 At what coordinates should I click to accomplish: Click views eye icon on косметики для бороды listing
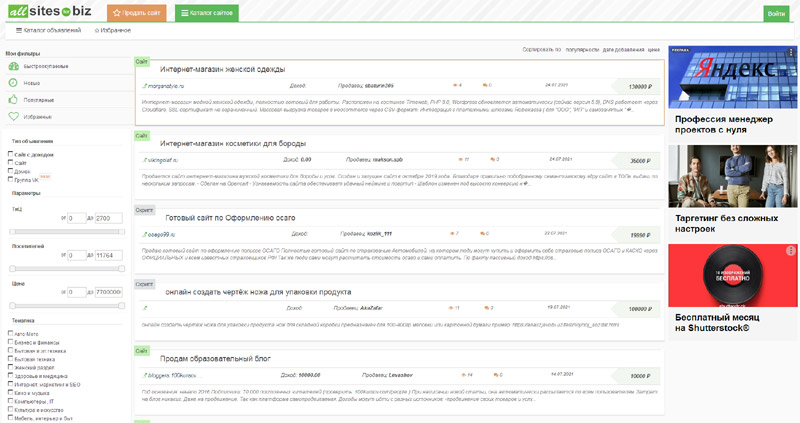point(461,159)
